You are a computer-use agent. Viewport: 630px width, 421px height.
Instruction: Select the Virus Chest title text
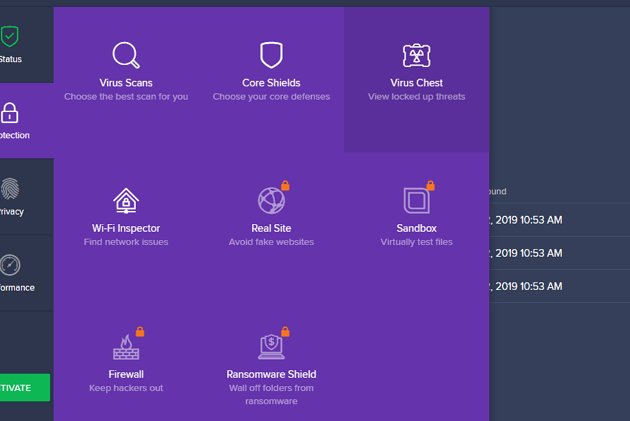417,83
